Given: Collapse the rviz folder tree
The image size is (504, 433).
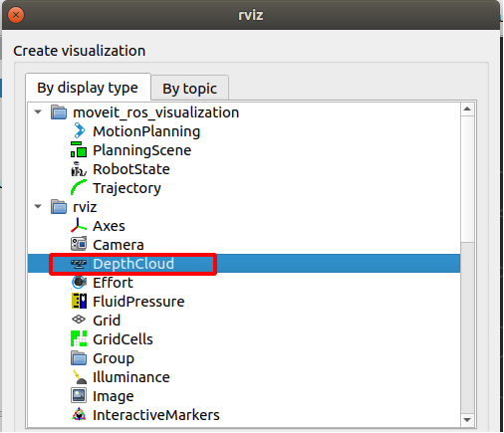Looking at the screenshot, I should (38, 207).
